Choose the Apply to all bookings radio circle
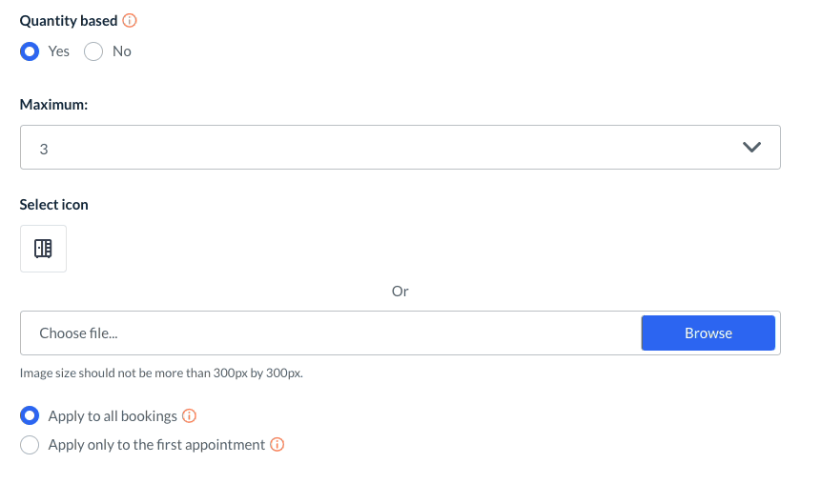Image resolution: width=822 pixels, height=504 pixels. [30, 416]
